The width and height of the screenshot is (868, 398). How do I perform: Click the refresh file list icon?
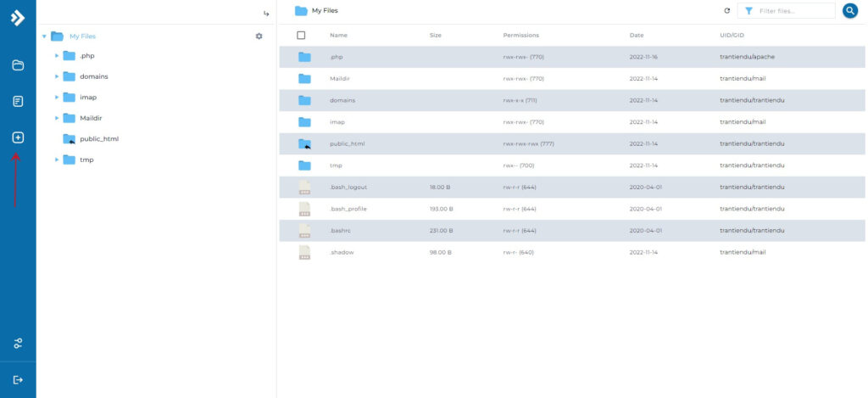click(x=726, y=11)
